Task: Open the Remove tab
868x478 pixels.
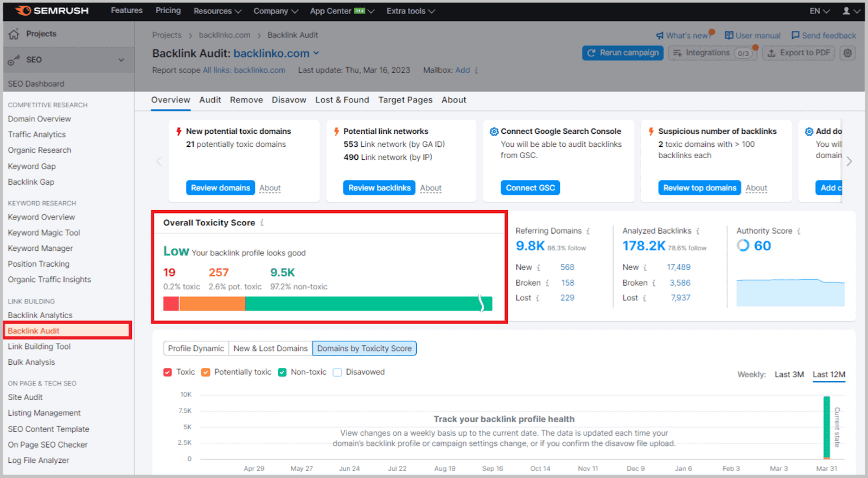Action: tap(246, 100)
